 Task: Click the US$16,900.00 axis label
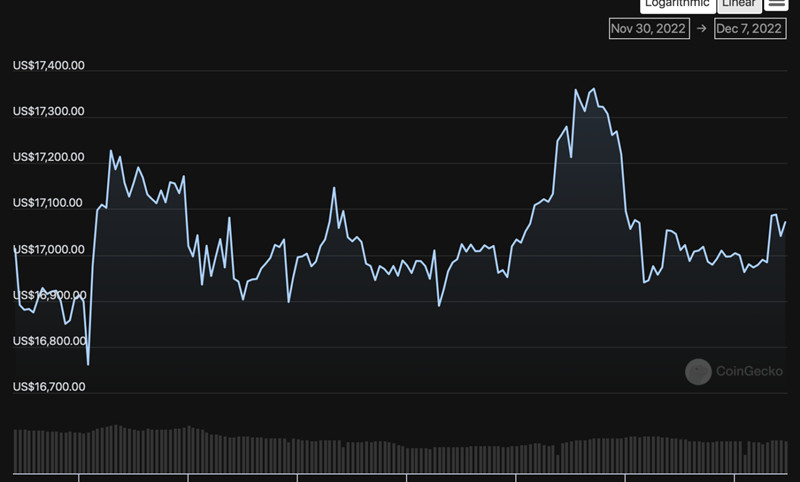(x=49, y=295)
